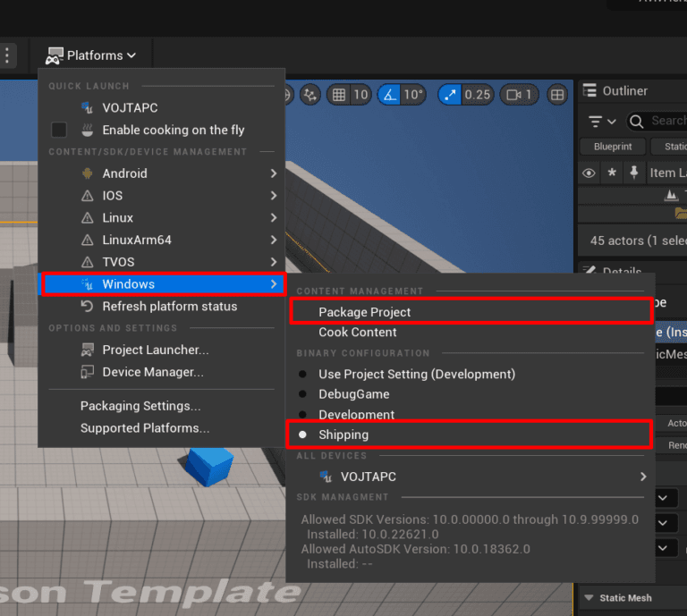Image resolution: width=687 pixels, height=616 pixels.
Task: Enable cooking on the fly checkbox
Action: tap(59, 130)
